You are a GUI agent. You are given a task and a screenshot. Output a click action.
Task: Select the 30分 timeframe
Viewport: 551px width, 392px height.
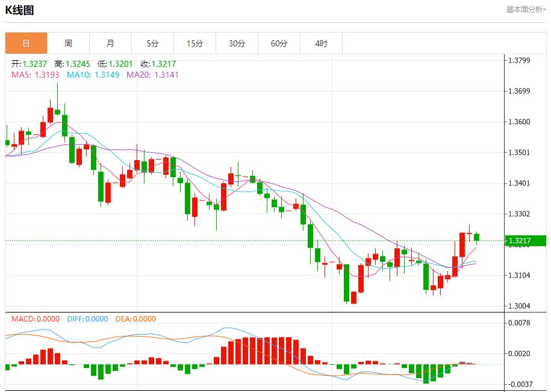pos(237,43)
